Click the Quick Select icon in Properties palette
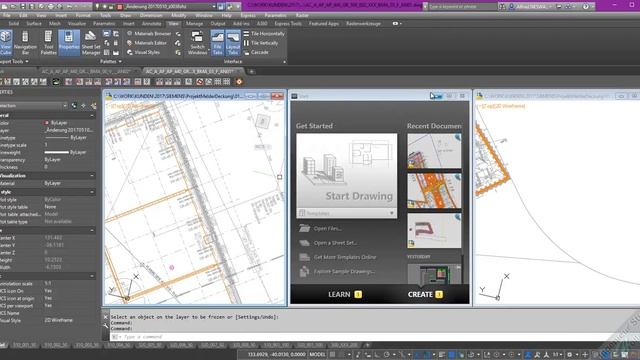 click(93, 106)
